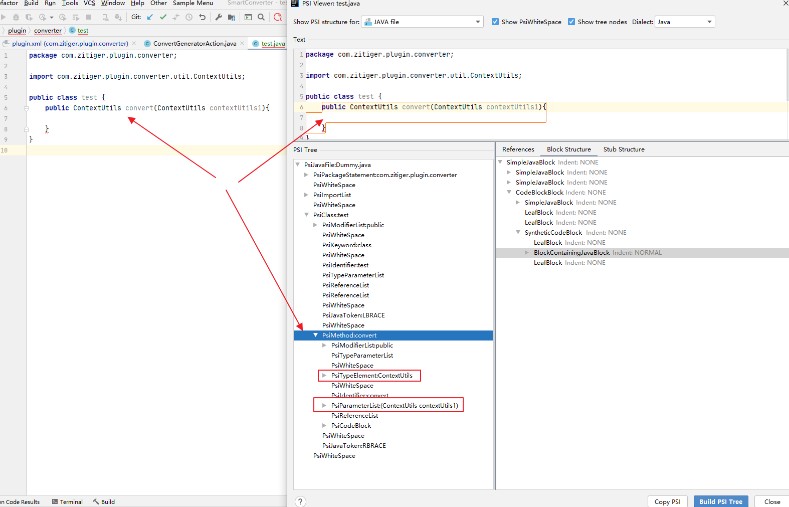Click the Debug bug icon in toolbar
The height and width of the screenshot is (507, 789).
(16, 17)
